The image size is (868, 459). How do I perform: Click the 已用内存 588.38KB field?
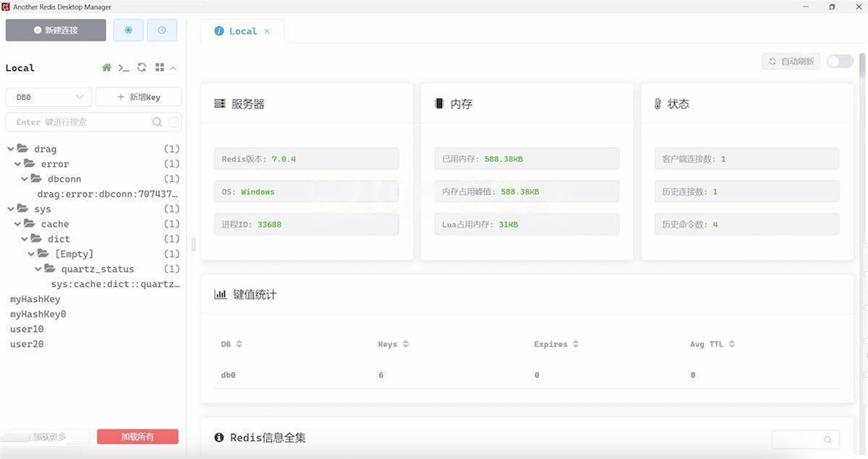527,158
